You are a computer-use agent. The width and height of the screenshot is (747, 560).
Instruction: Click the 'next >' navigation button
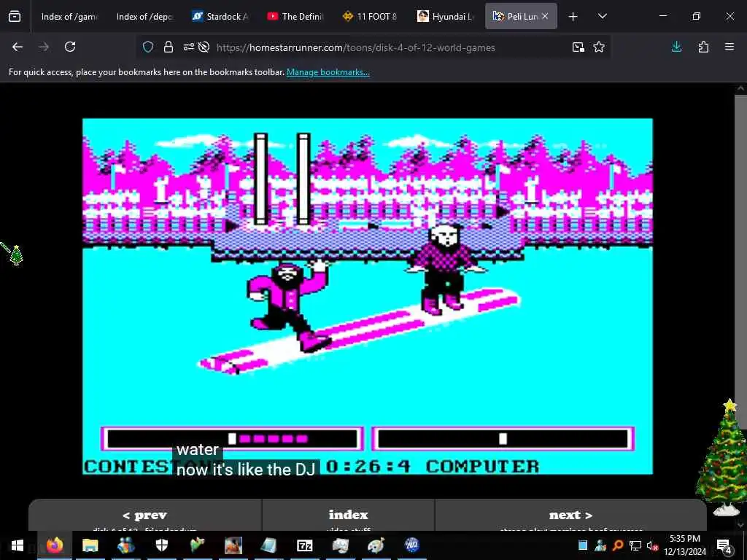(570, 516)
